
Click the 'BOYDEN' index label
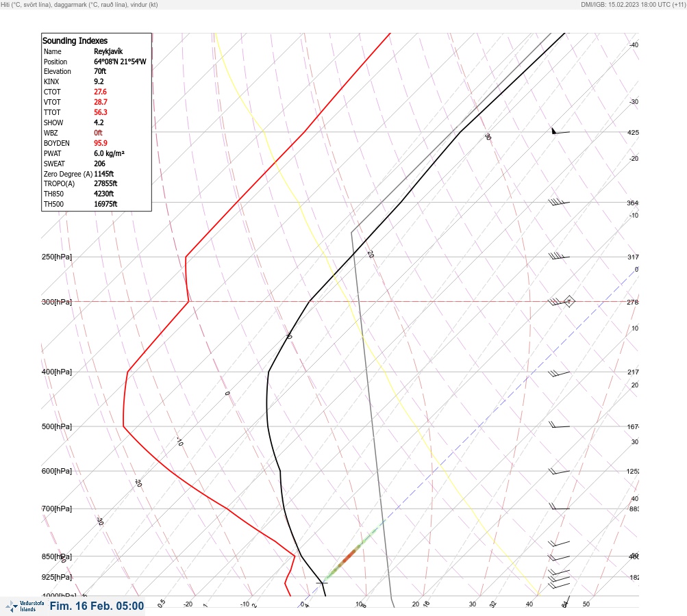click(x=57, y=143)
